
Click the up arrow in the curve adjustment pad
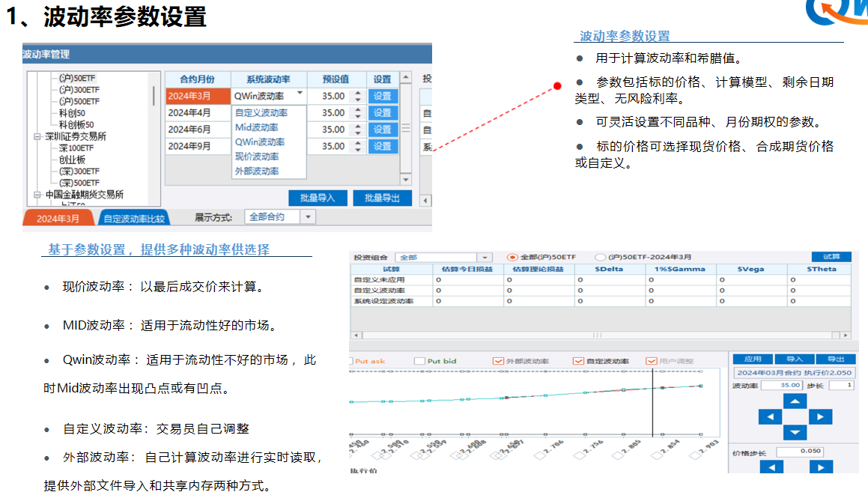795,400
